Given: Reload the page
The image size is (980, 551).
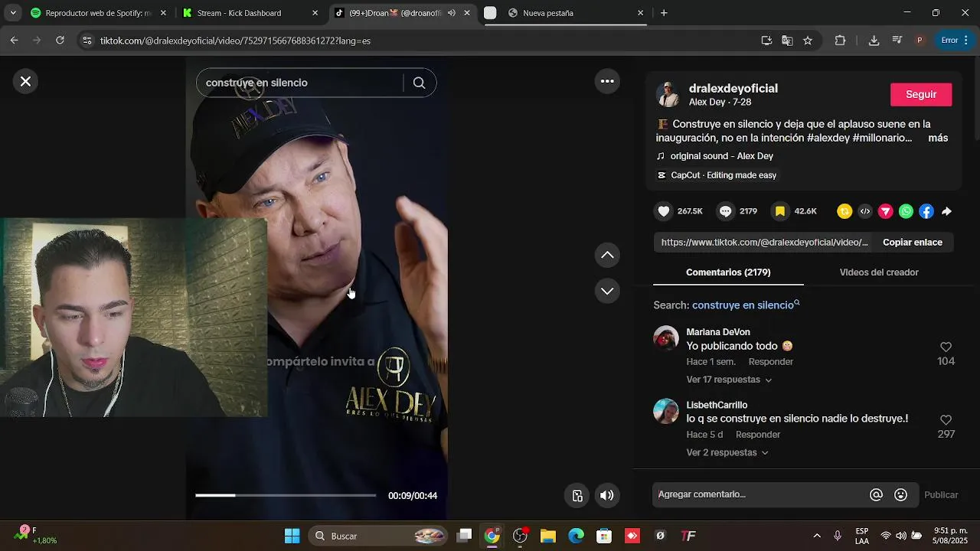Looking at the screenshot, I should click(x=60, y=41).
